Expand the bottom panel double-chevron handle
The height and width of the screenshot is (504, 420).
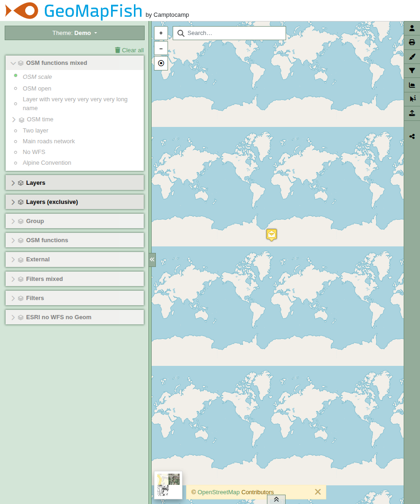point(276,499)
